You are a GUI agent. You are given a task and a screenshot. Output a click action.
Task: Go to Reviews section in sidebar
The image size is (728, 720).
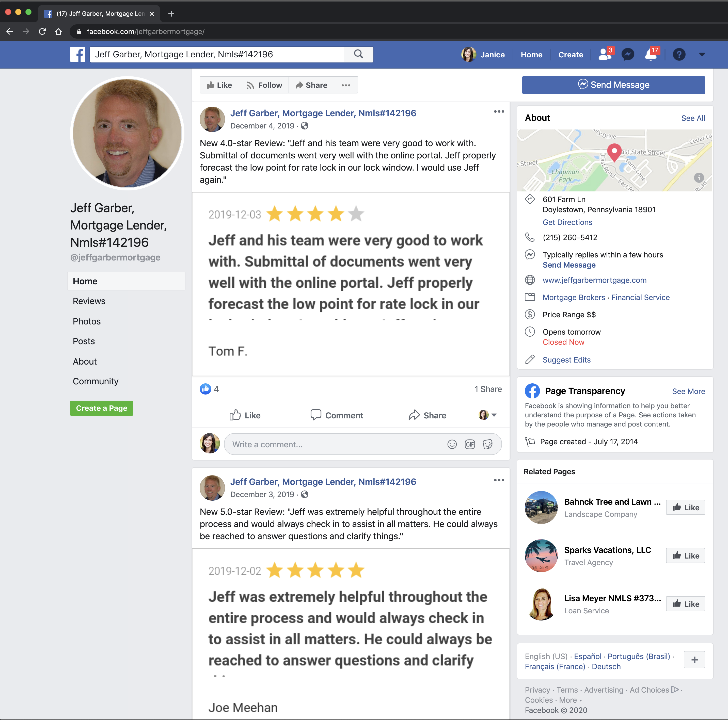click(89, 301)
